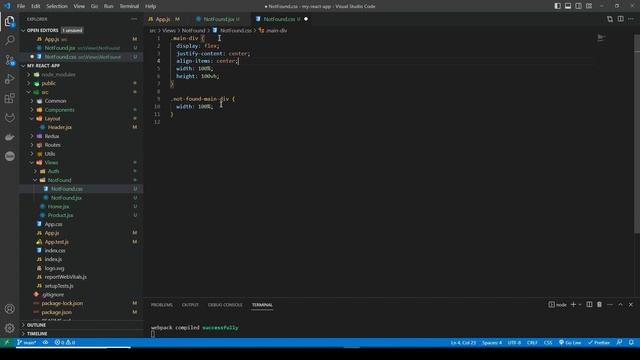Customize layout icon in title bar
Image resolution: width=640 pixels, height=360 pixels.
click(x=589, y=6)
